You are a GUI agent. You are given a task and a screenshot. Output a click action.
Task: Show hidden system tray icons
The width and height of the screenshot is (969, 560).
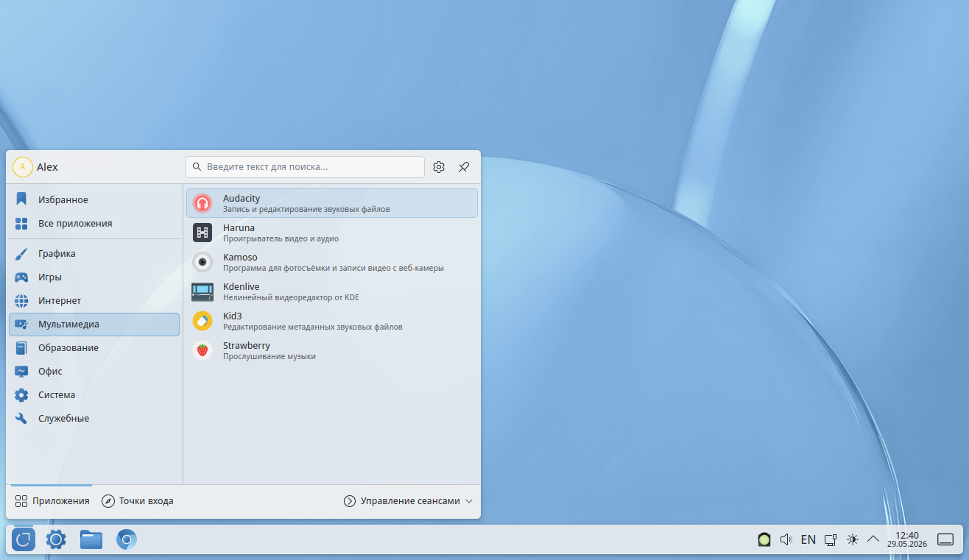click(873, 539)
